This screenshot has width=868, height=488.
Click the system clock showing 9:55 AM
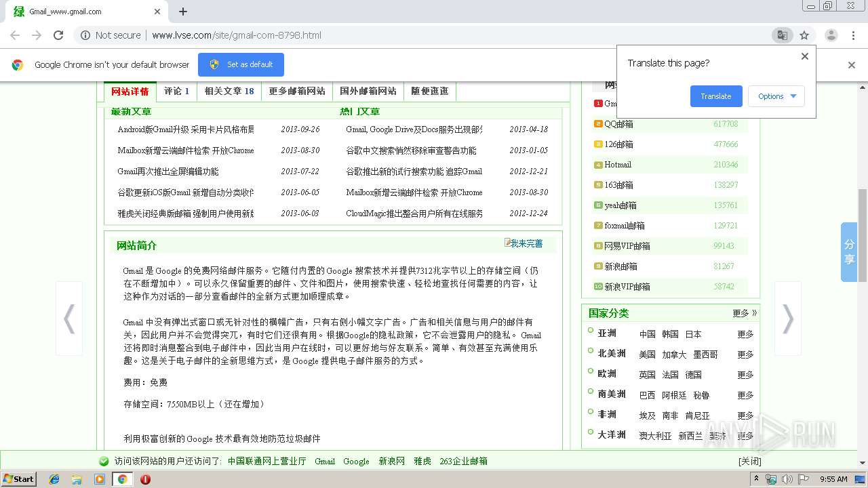coord(833,479)
